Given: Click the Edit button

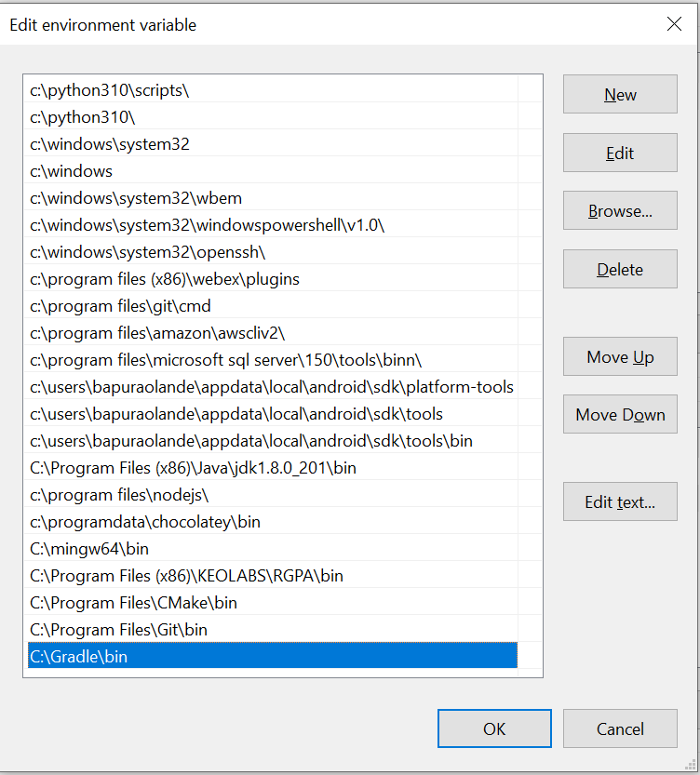Looking at the screenshot, I should (620, 153).
